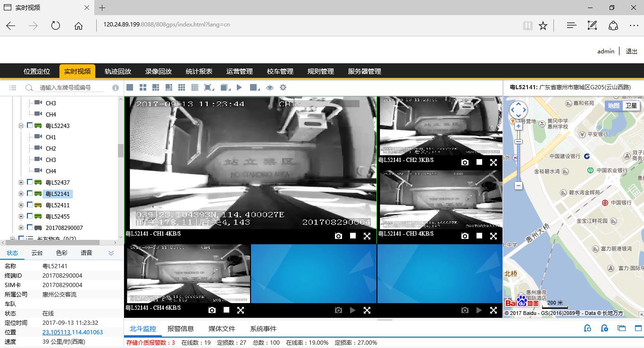Screen dimensions: 644x348
Task: Click the map zoom level slider
Action: click(519, 142)
